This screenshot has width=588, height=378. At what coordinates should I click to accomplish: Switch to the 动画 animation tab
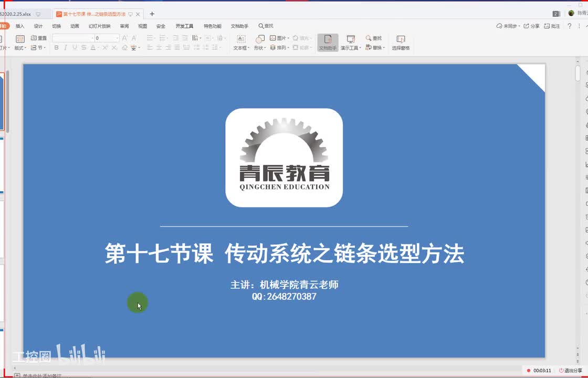75,26
